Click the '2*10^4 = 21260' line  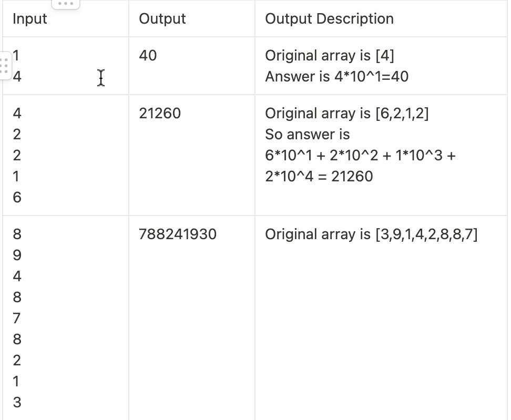[x=319, y=176]
